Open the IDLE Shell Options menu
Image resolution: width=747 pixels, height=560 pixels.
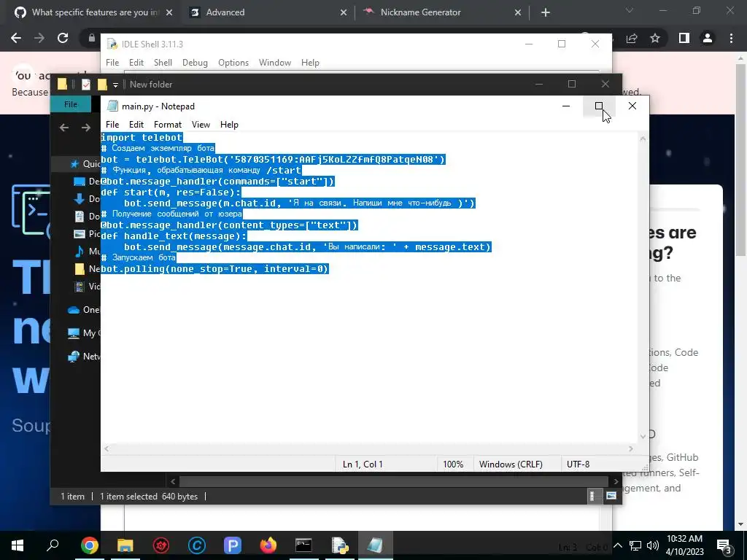click(x=233, y=63)
